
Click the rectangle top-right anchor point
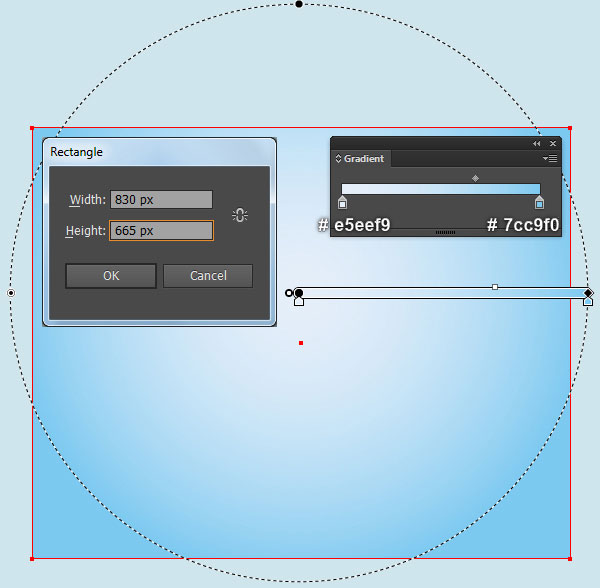(x=570, y=128)
